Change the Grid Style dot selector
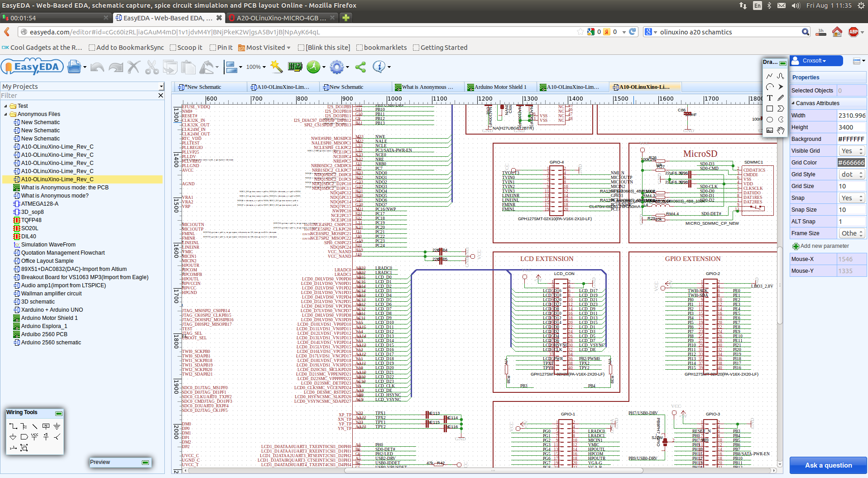868x478 pixels. click(851, 174)
